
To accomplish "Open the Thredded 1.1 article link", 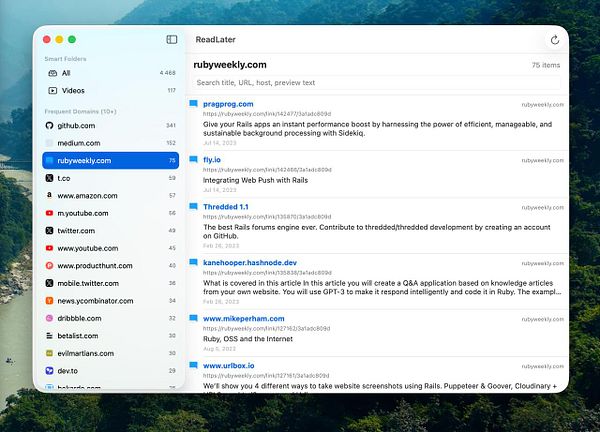I will [x=225, y=207].
